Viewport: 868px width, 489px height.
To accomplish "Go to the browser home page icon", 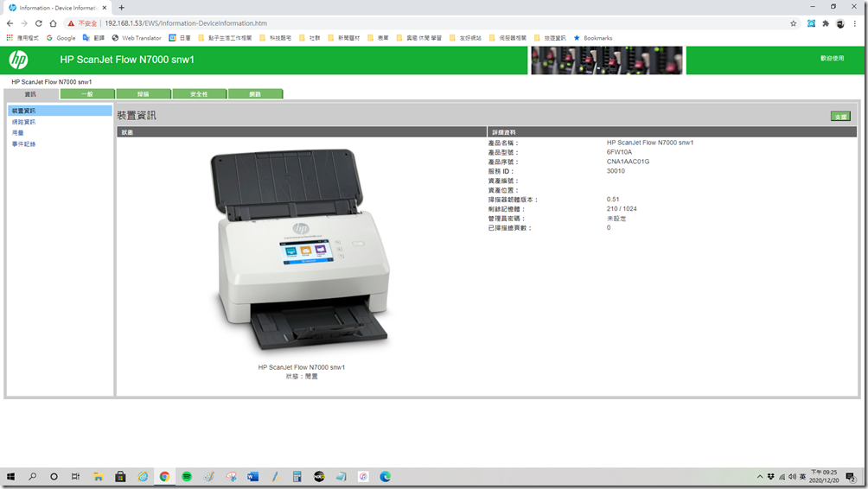I will coord(53,23).
